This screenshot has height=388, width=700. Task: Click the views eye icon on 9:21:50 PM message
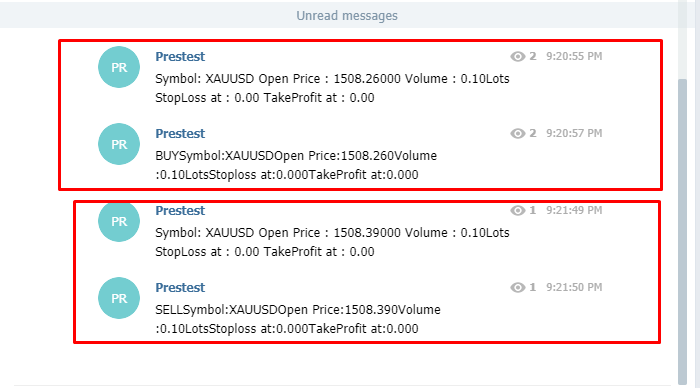pos(517,288)
